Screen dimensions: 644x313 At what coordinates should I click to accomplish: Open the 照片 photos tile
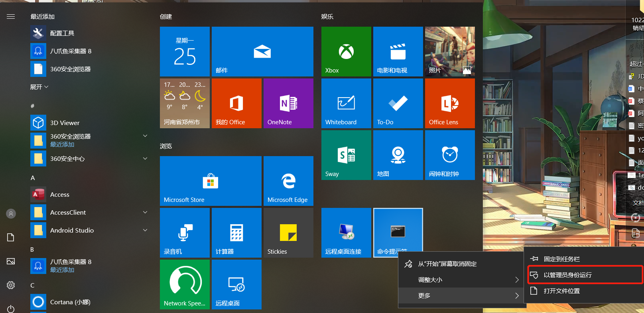pyautogui.click(x=450, y=51)
